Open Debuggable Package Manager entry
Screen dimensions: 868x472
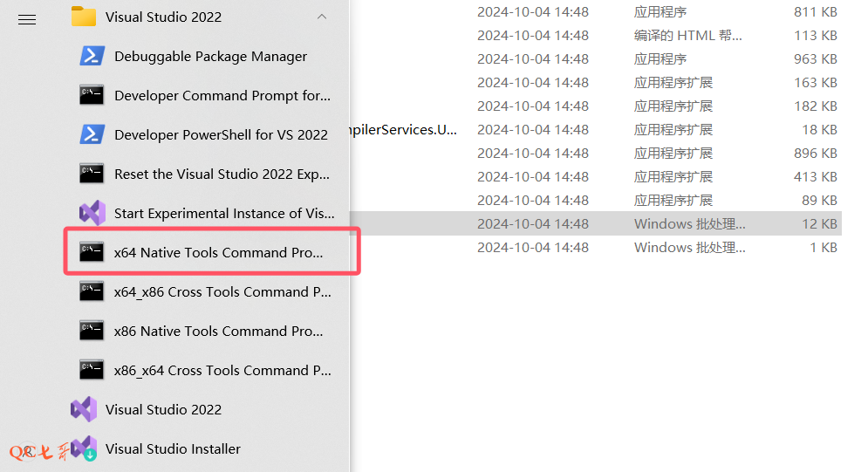coord(210,57)
